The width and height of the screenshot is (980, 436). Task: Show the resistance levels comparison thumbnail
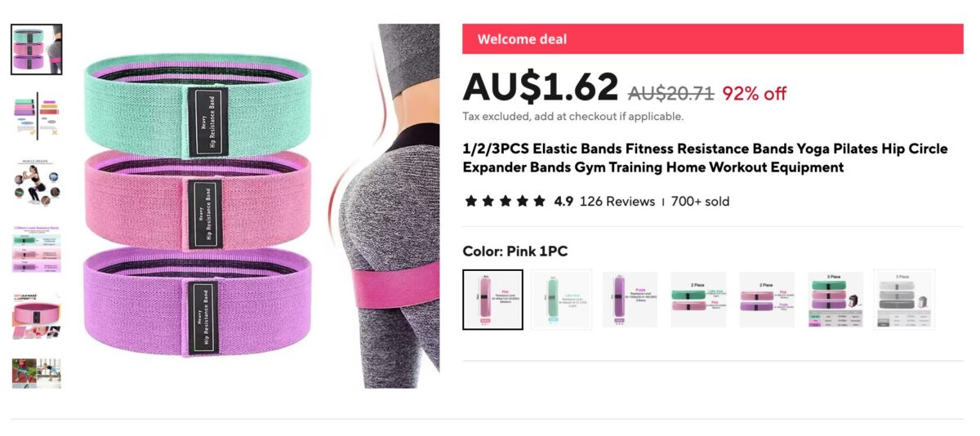(36, 249)
